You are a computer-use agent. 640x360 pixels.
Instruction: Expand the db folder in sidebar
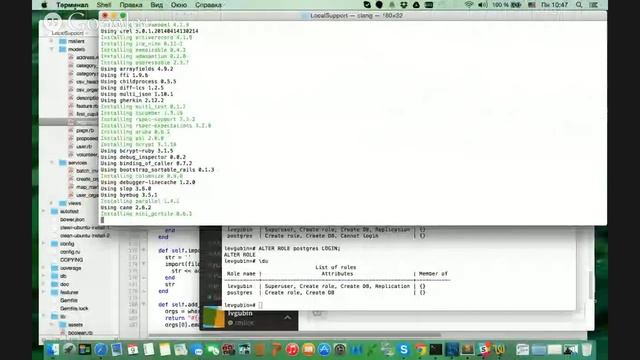coord(44,276)
